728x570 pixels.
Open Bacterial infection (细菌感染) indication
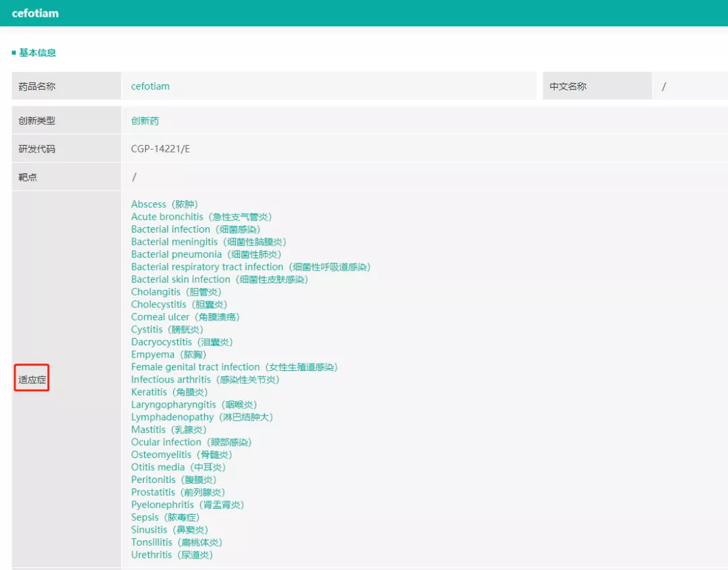point(195,229)
